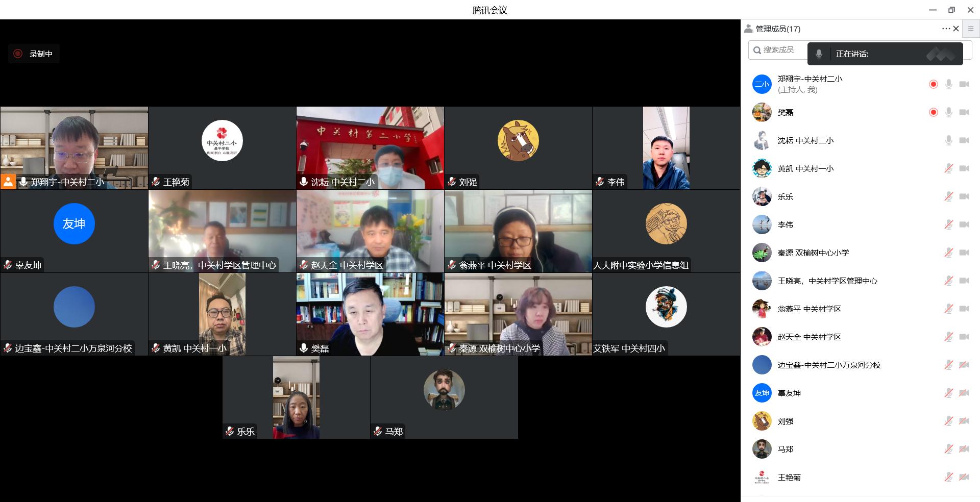Viewport: 980px width, 502px height.
Task: Click the 录制中 recording indicator
Action: (34, 54)
